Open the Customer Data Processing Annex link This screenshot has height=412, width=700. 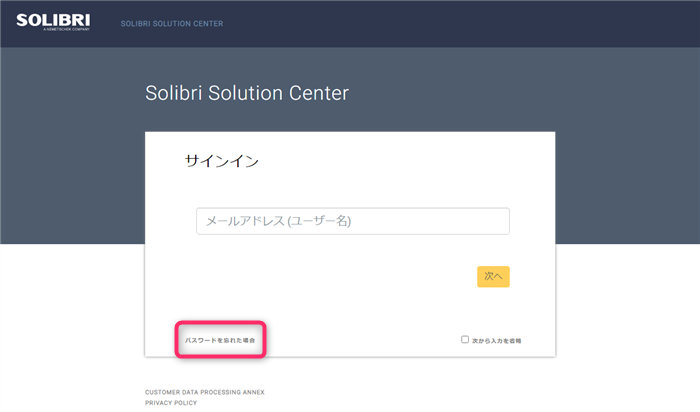(x=205, y=392)
